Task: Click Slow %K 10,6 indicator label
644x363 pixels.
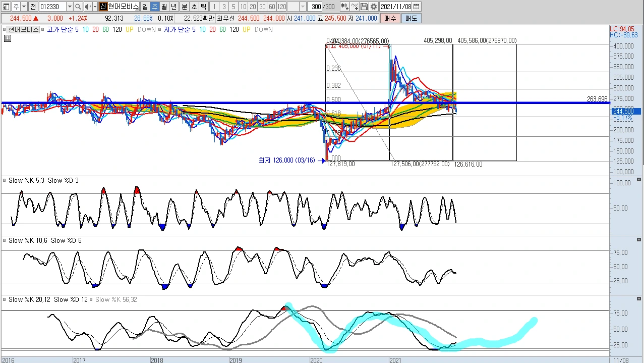Action: (x=28, y=240)
